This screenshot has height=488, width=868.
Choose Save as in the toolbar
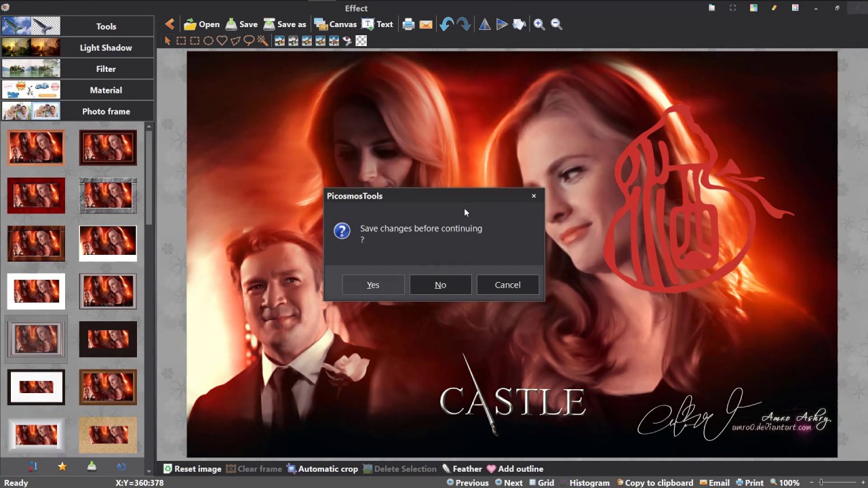285,24
